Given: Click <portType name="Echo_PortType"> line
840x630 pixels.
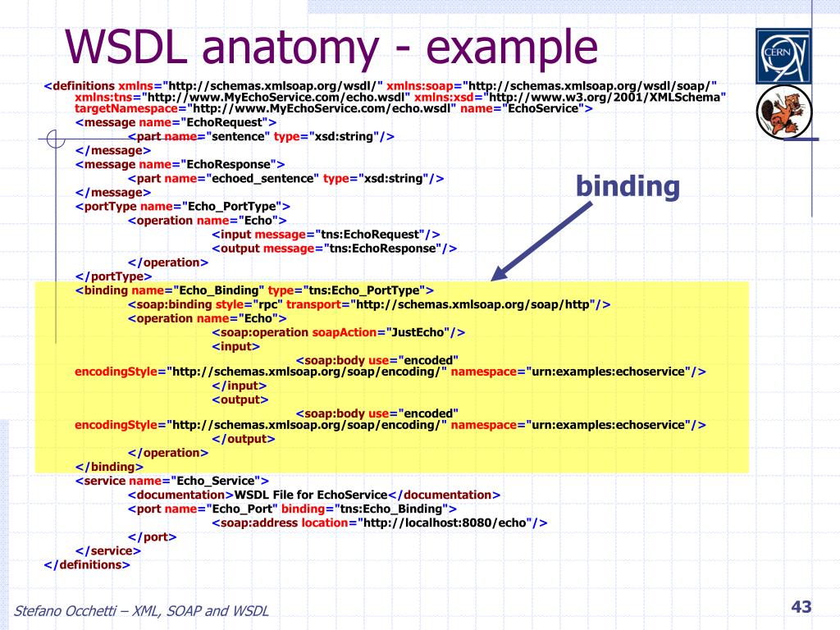Looking at the screenshot, I should 183,207.
